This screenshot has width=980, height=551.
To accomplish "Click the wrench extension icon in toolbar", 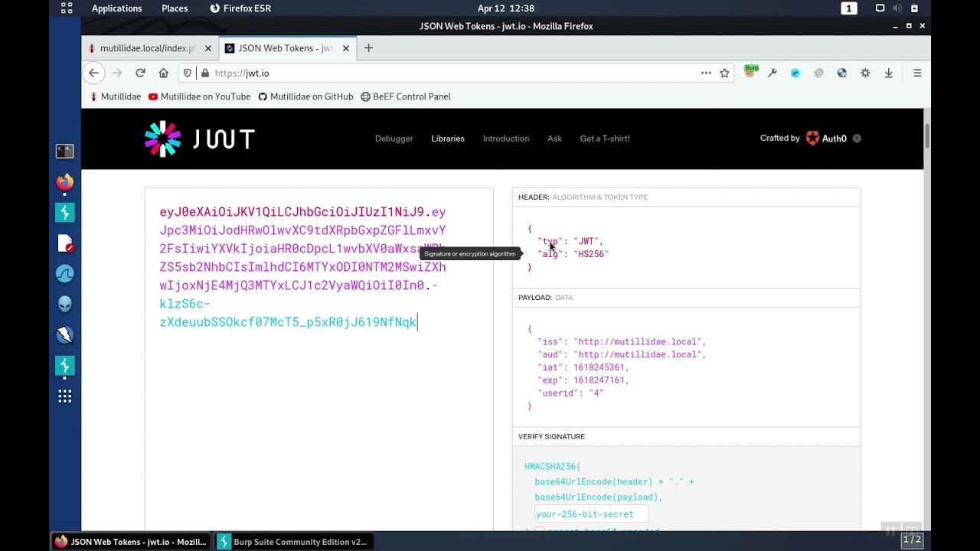I will point(773,73).
